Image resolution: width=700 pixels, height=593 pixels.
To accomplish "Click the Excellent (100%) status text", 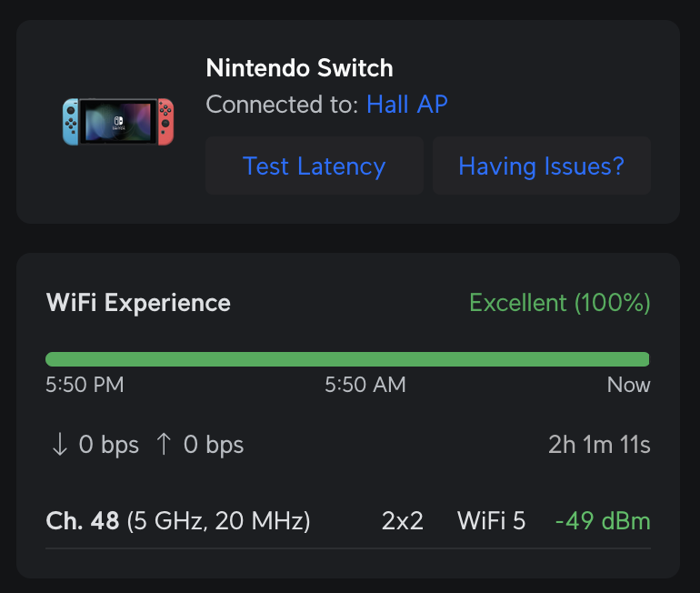I will [x=559, y=303].
